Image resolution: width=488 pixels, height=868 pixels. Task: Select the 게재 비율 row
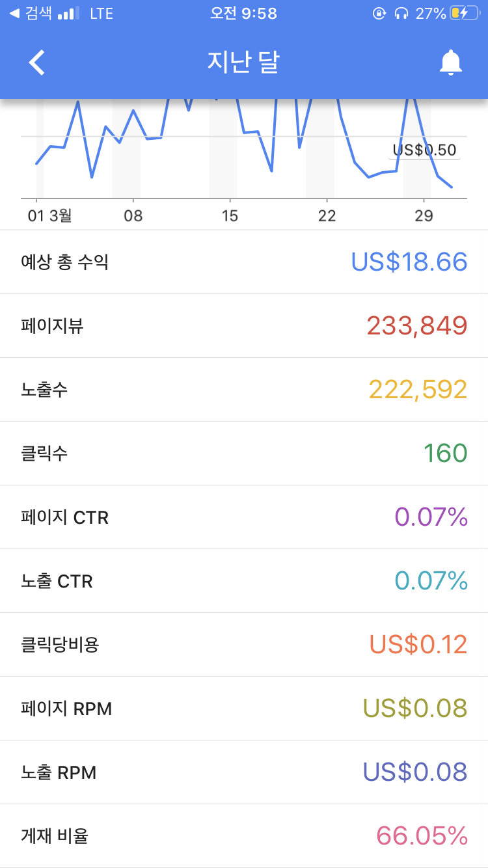pyautogui.click(x=244, y=836)
